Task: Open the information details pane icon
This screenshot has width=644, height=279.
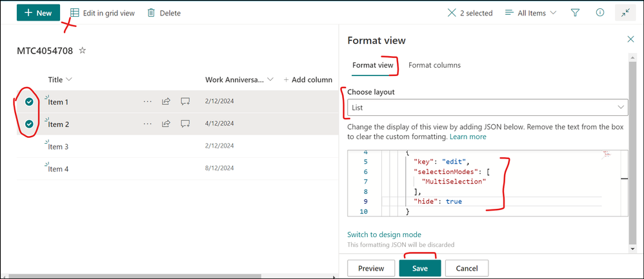Action: coord(599,13)
